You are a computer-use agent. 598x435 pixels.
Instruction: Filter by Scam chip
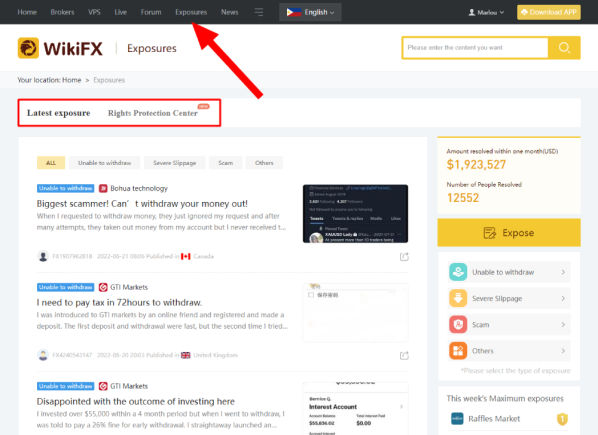click(x=225, y=163)
